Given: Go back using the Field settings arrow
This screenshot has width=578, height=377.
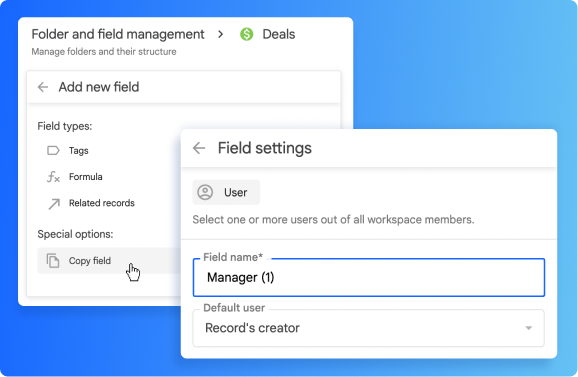Looking at the screenshot, I should coord(199,148).
